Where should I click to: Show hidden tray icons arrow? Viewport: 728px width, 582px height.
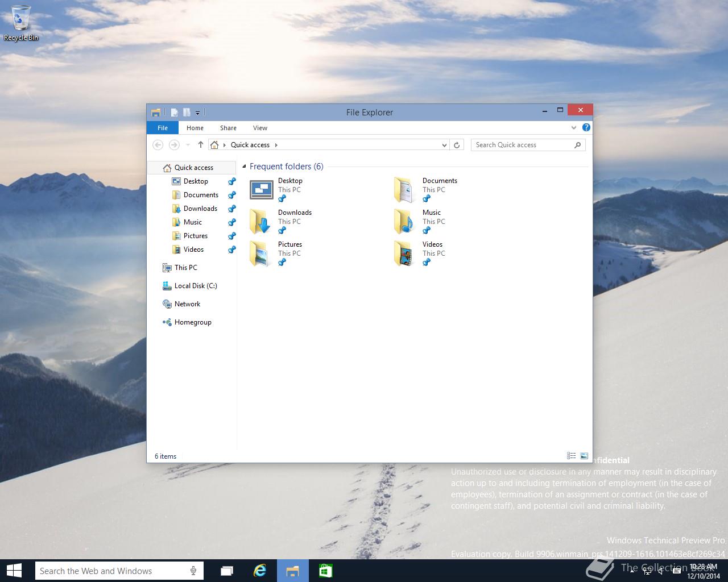point(633,571)
